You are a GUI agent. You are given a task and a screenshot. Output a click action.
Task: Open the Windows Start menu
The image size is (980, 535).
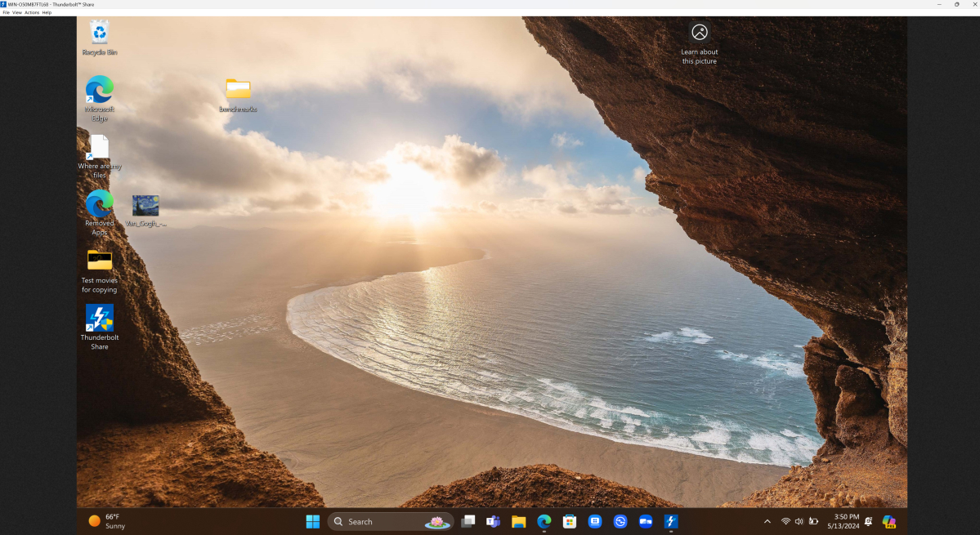point(313,521)
